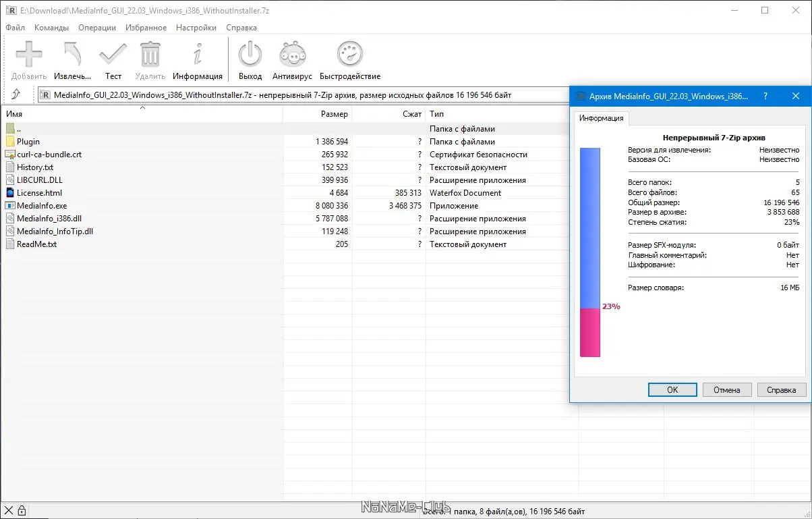Sort by the Тип column header

coord(501,114)
